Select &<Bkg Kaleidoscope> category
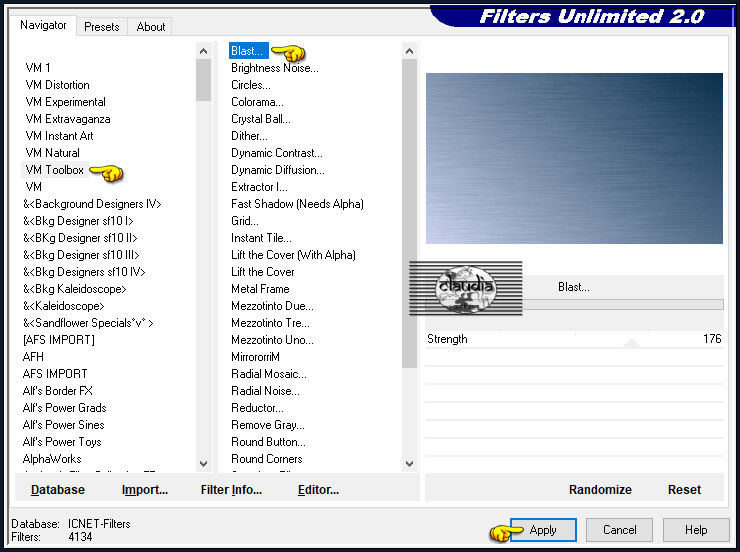This screenshot has height=552, width=740. tap(75, 289)
